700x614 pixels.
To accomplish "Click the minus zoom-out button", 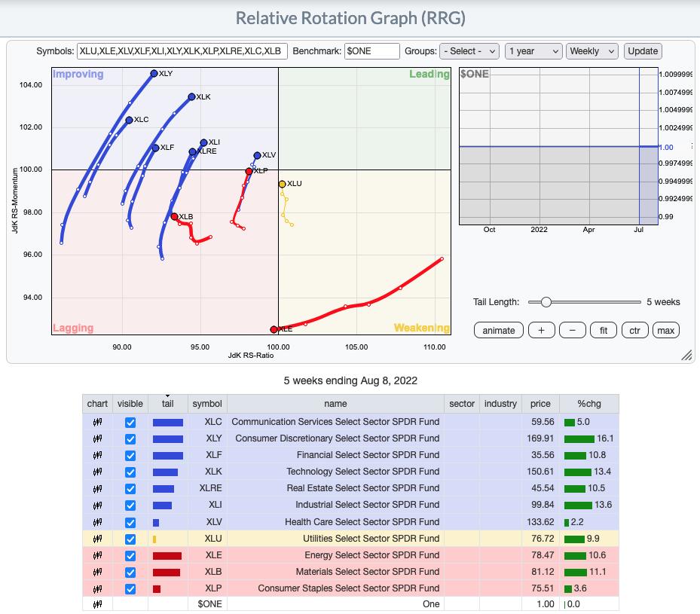I will point(572,330).
